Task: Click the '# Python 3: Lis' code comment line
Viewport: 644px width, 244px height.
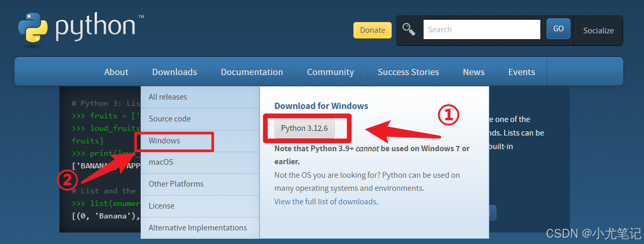Action: (x=105, y=103)
